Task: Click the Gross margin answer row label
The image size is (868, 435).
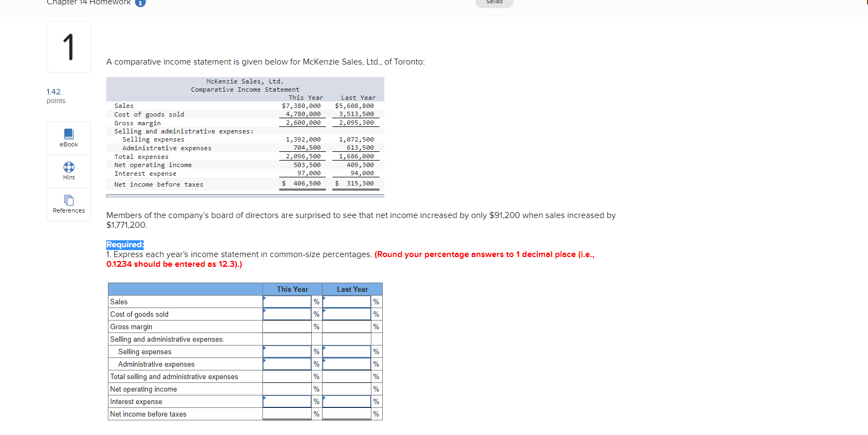Action: tap(131, 327)
